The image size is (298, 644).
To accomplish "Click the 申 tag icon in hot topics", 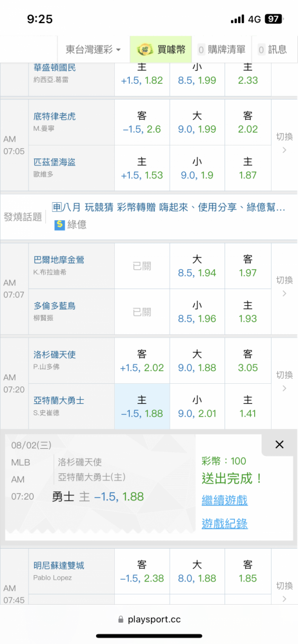I will pos(56,208).
